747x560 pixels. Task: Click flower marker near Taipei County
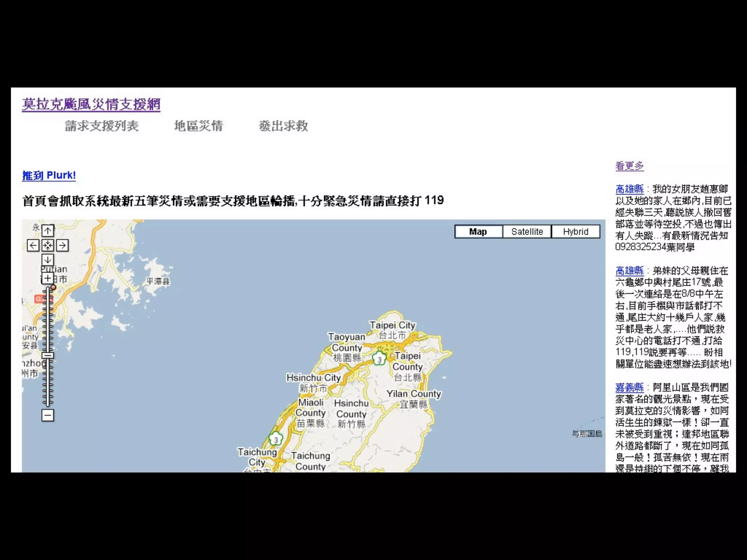click(x=379, y=359)
